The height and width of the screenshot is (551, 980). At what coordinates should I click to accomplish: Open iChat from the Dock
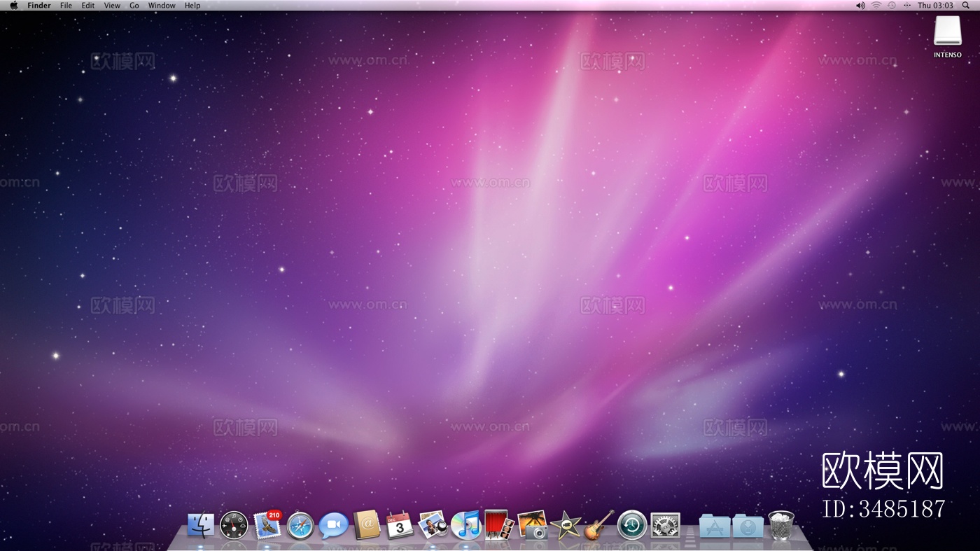pyautogui.click(x=333, y=525)
